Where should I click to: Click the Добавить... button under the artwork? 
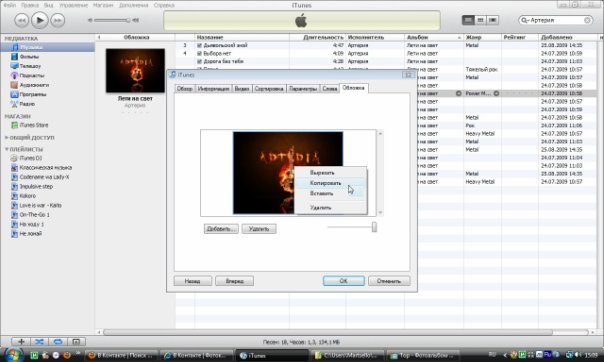coord(221,229)
